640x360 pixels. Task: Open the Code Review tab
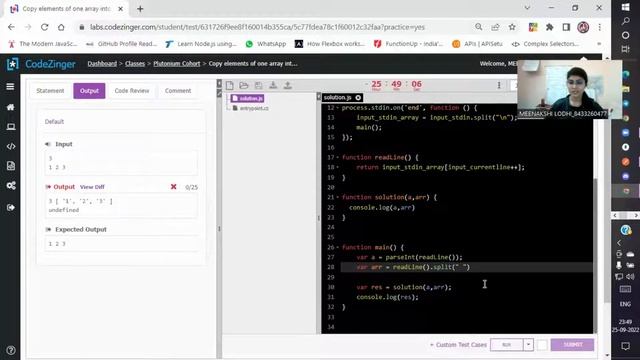[x=132, y=91]
